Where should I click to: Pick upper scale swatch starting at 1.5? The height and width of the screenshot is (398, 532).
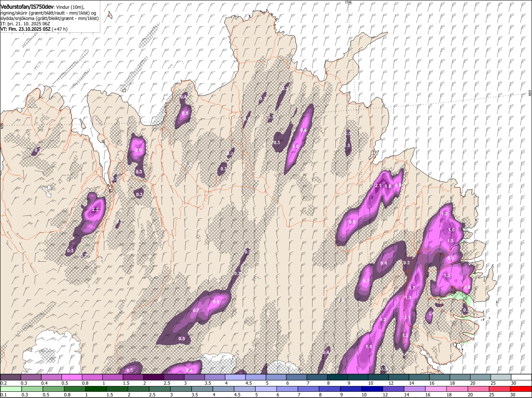tap(133, 377)
